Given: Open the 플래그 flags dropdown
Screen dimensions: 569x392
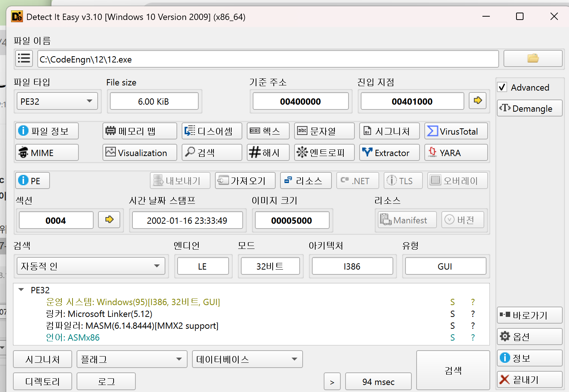Looking at the screenshot, I should coord(132,359).
